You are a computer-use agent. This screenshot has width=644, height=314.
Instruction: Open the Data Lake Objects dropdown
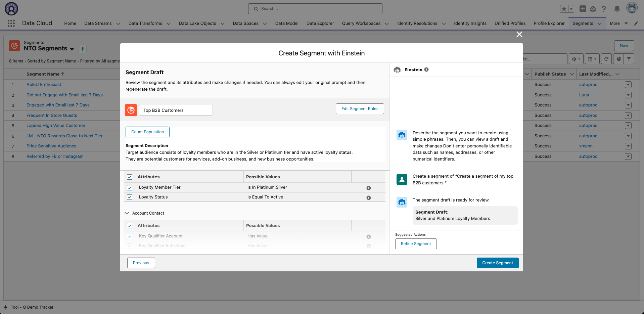223,24
